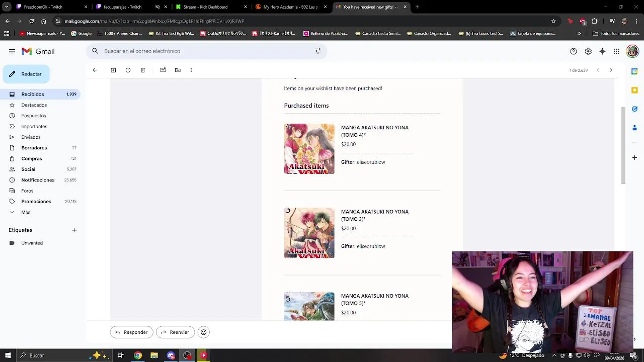Click the email vertical scrollbar
Screen dimensions: 644x362
point(624,146)
